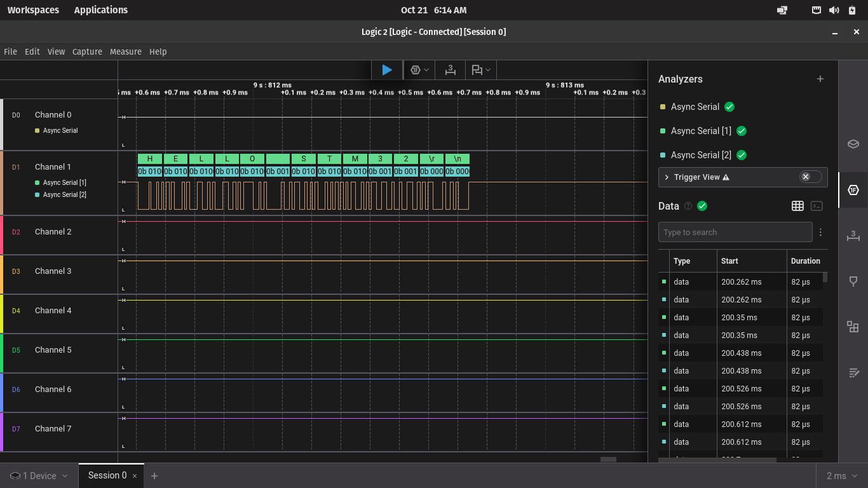Add a new analyzer with plus icon
868x488 pixels.
point(820,79)
